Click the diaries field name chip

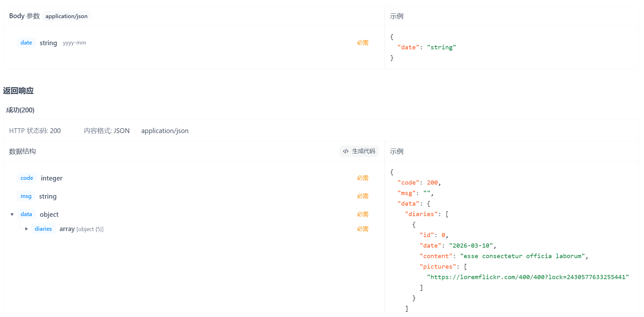[43, 229]
